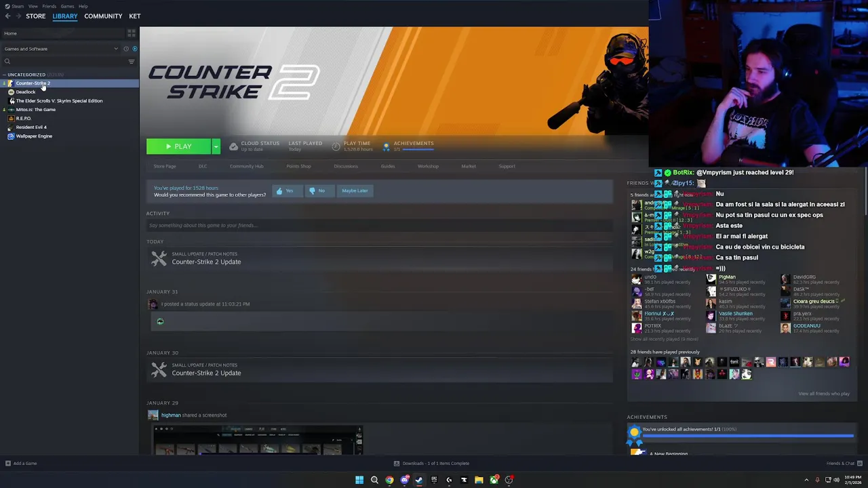The image size is (868, 488).
Task: Open the Workshop link
Action: [428, 166]
